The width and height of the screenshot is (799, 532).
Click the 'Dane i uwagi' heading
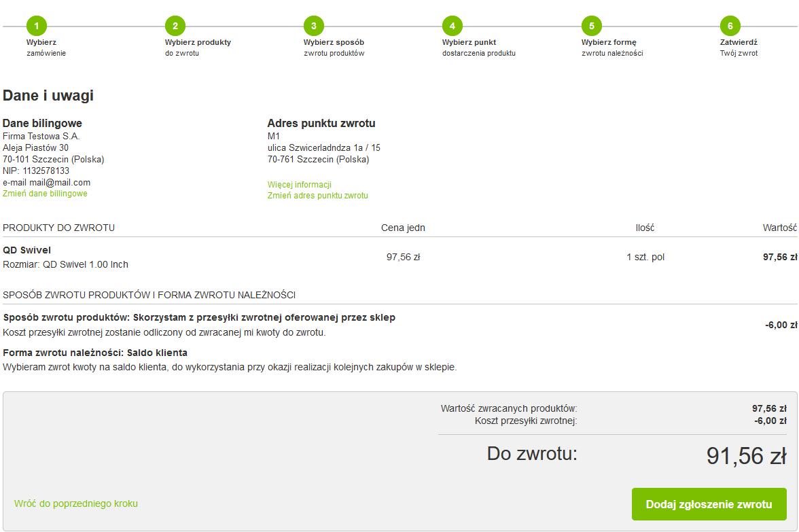(x=48, y=96)
